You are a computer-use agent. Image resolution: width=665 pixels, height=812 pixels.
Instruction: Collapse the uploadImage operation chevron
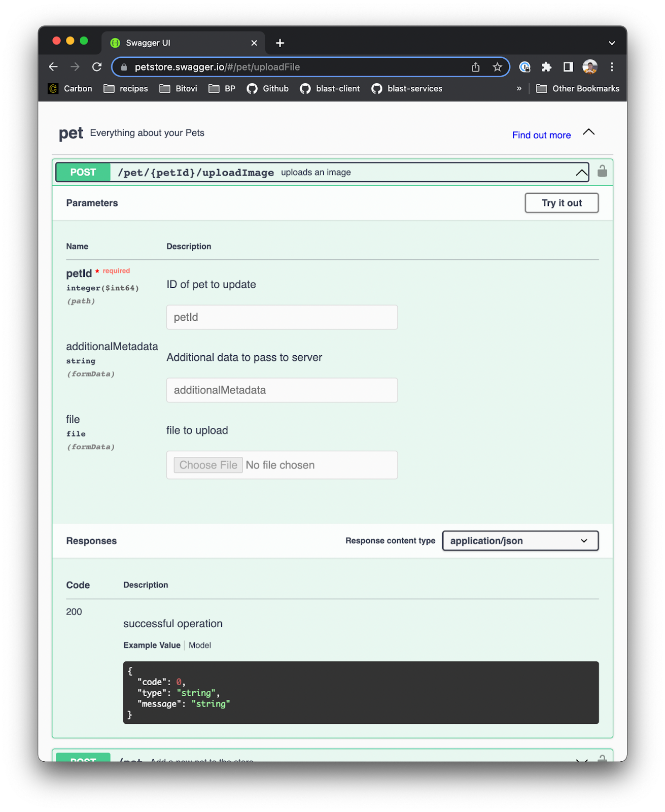click(x=582, y=173)
